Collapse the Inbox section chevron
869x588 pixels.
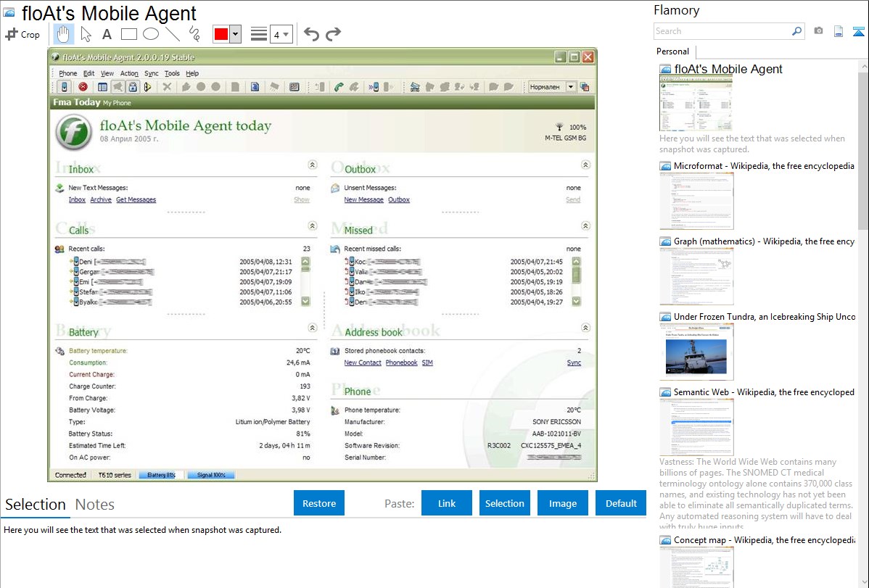[x=313, y=165]
